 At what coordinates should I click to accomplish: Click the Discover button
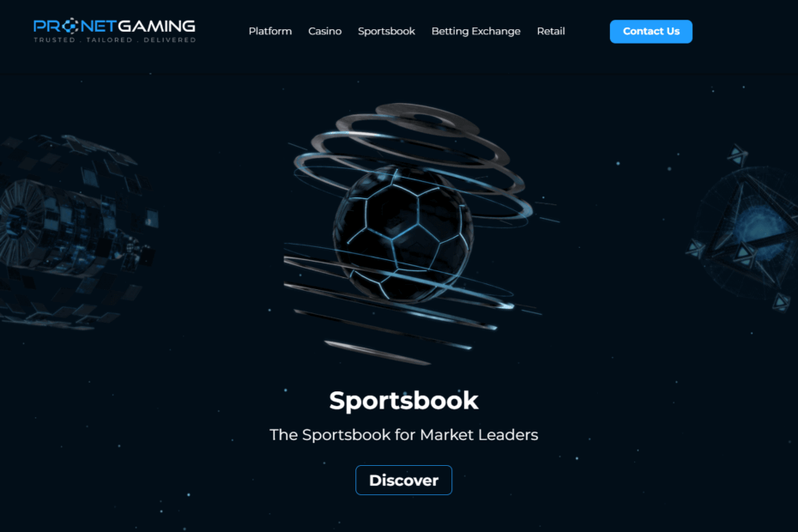403,480
